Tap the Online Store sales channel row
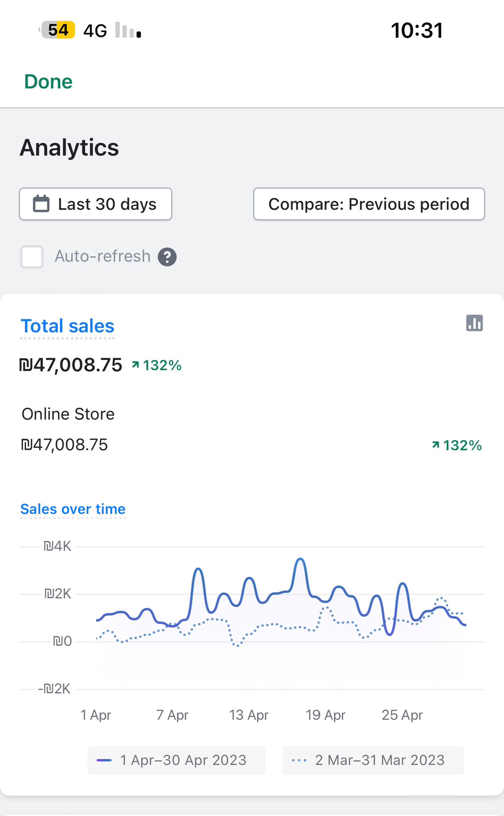Viewport: 504px width, 816px height. [68, 414]
